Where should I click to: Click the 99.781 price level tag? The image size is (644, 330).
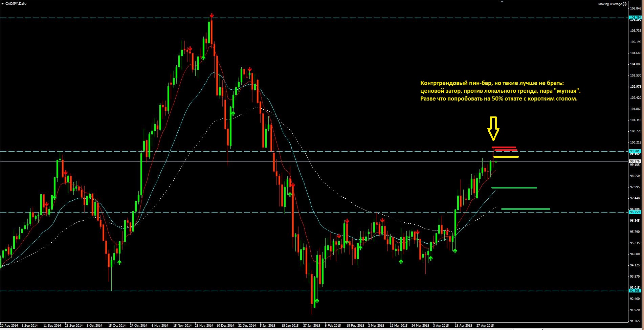[x=635, y=151]
